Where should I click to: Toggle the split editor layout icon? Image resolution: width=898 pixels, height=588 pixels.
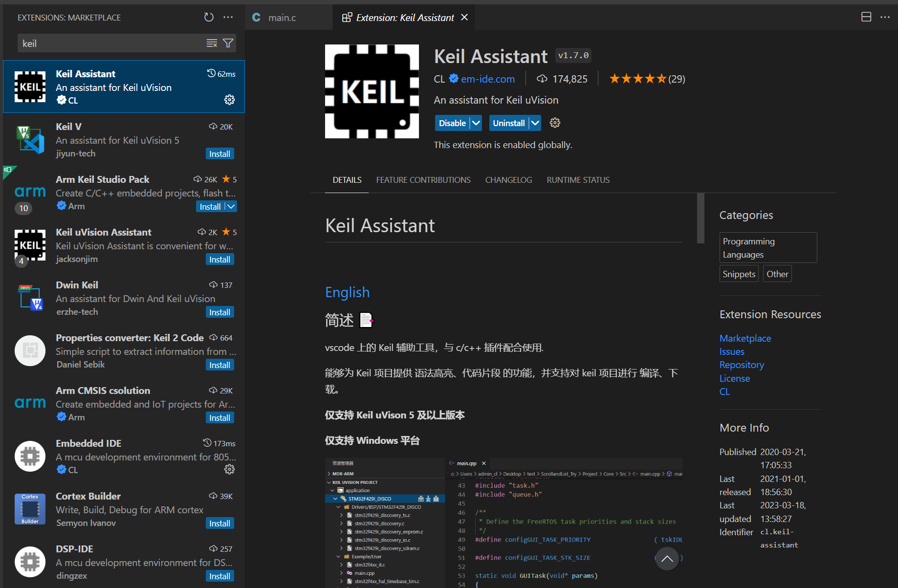click(x=866, y=17)
